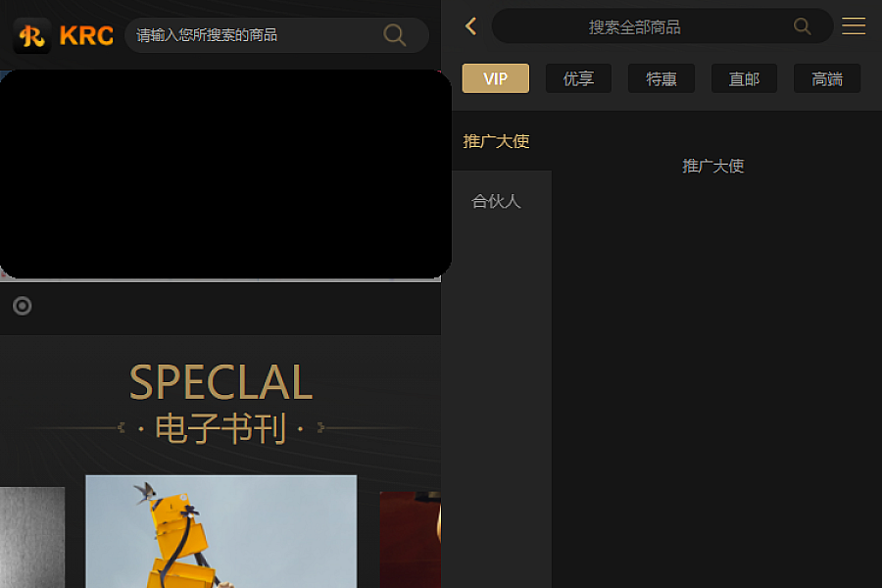Focus the 搜索全部商品 search field
This screenshot has width=882, height=588.
(x=662, y=26)
